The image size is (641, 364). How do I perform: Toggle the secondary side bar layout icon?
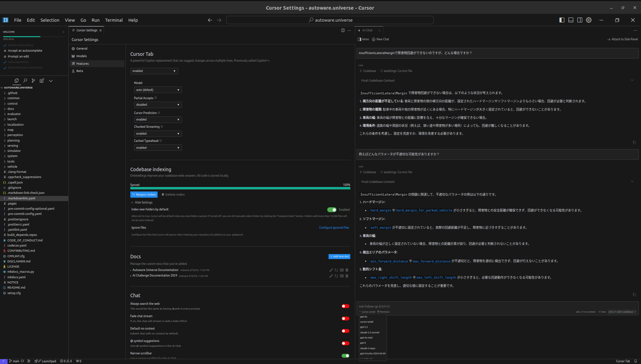(580, 20)
